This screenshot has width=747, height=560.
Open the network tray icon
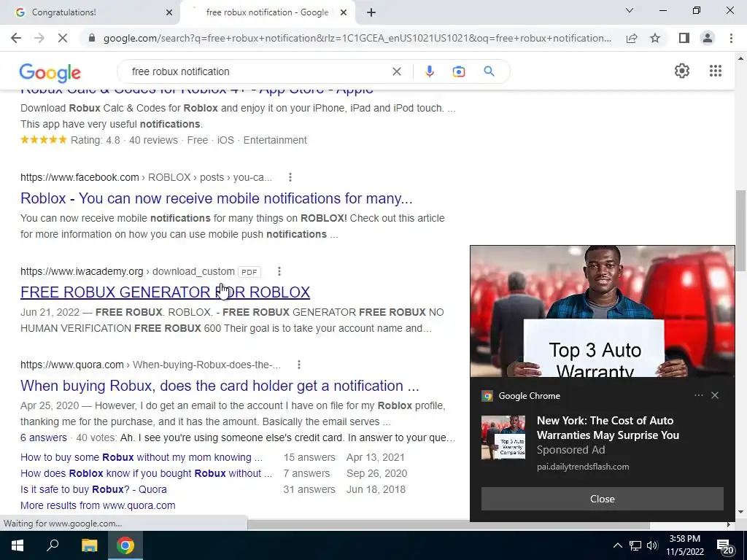635,545
